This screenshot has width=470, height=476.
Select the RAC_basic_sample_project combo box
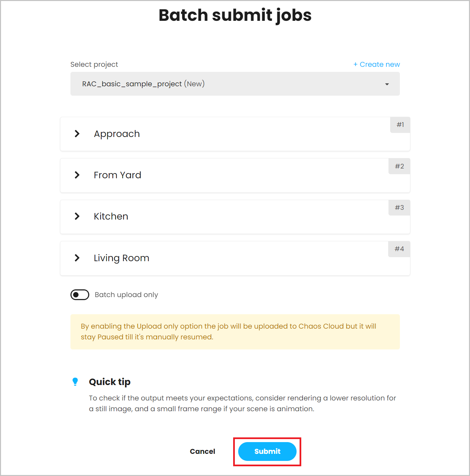[x=235, y=84]
